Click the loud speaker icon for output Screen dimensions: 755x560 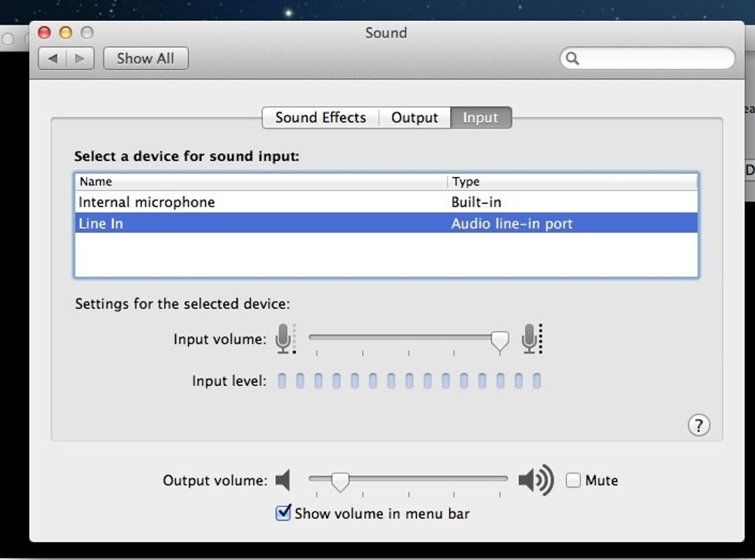(535, 481)
